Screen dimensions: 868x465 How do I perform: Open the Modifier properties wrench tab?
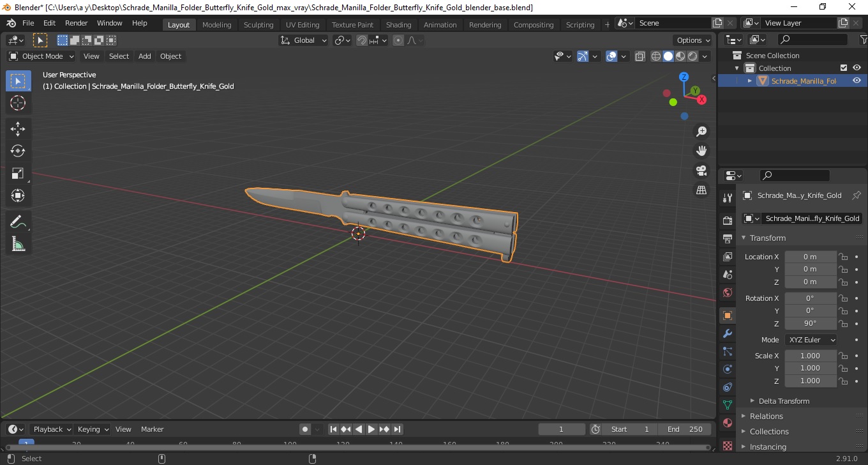(727, 333)
